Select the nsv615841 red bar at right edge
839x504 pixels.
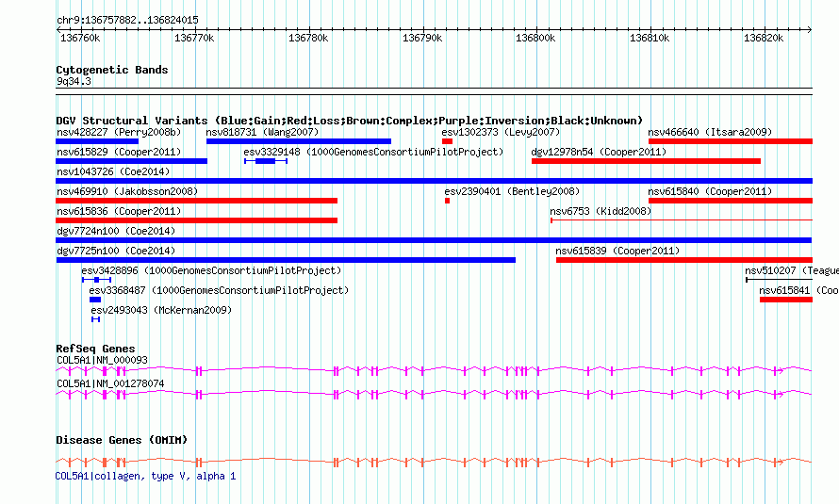pos(786,300)
